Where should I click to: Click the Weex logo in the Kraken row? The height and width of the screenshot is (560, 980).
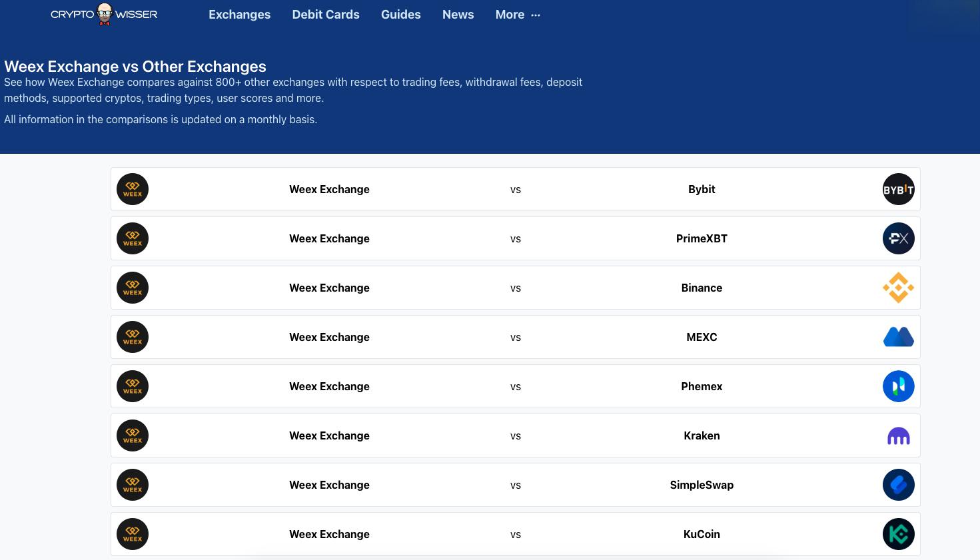pyautogui.click(x=133, y=435)
